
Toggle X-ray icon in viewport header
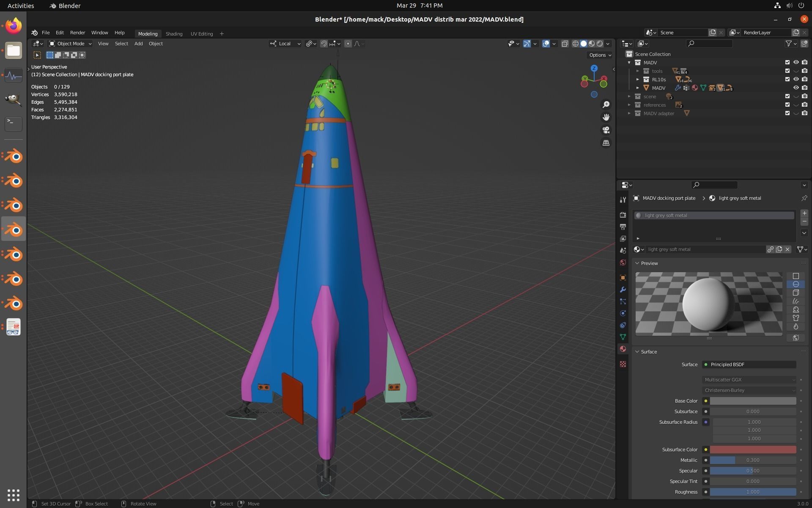(565, 44)
